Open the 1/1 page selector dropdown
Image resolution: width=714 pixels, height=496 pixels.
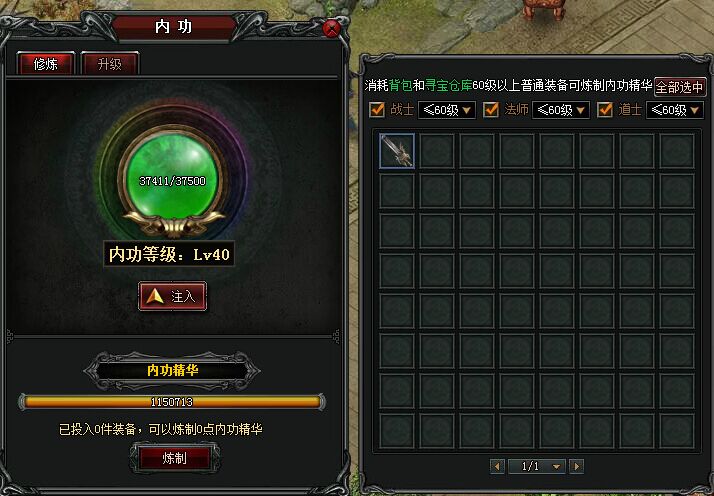click(537, 466)
